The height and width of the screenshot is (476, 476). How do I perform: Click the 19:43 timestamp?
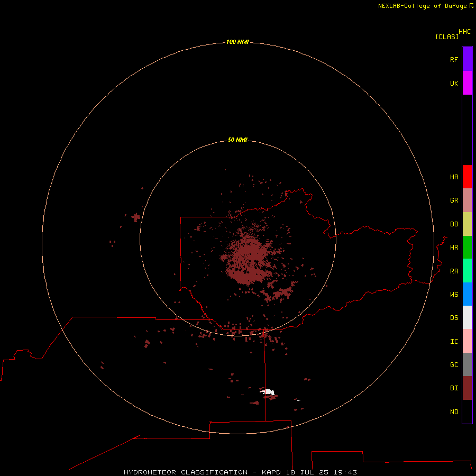pos(345,472)
